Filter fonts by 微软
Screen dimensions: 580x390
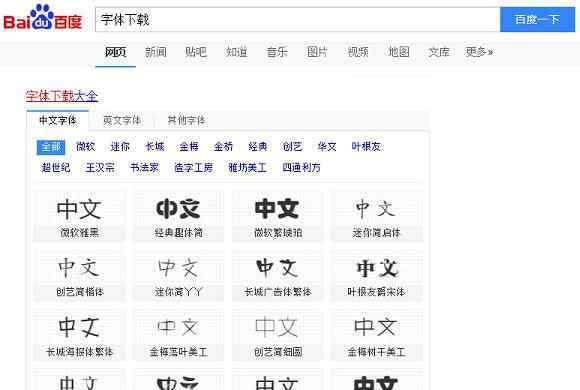[x=85, y=147]
